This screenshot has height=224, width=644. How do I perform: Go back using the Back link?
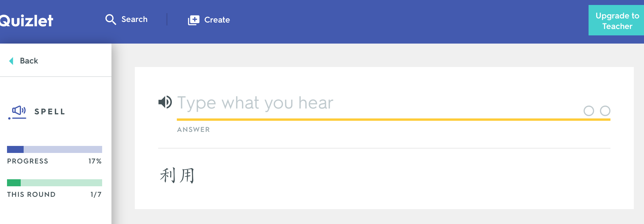click(x=29, y=61)
